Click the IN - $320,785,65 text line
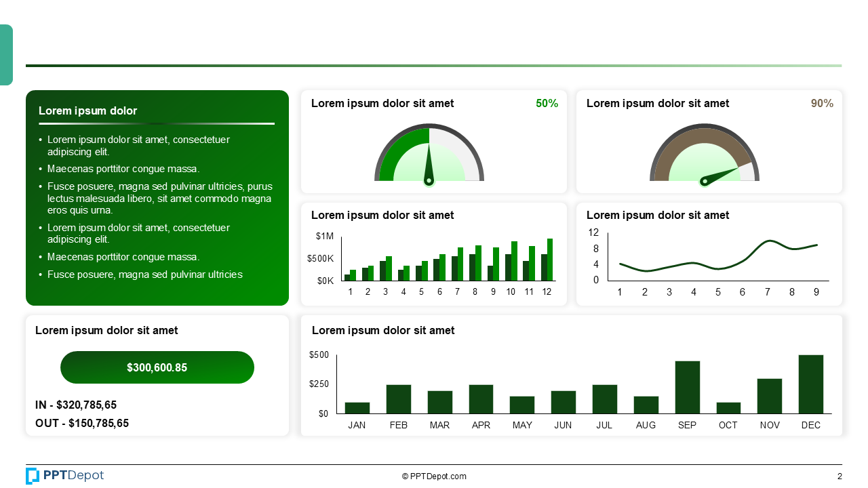This screenshot has width=868, height=488. tap(76, 405)
